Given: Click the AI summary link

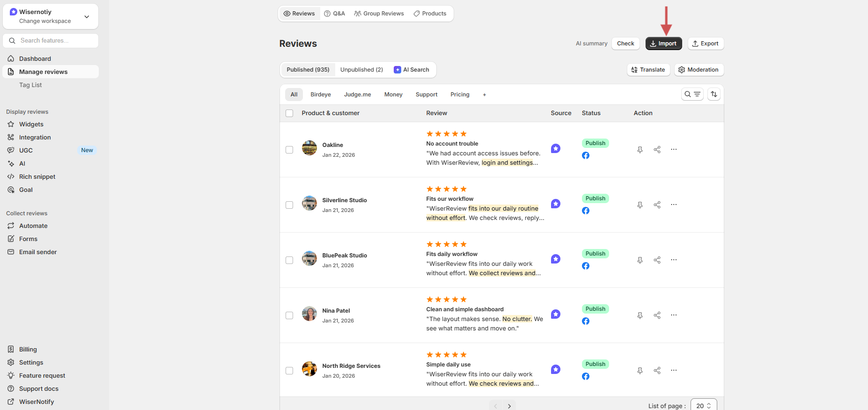Looking at the screenshot, I should [591, 44].
